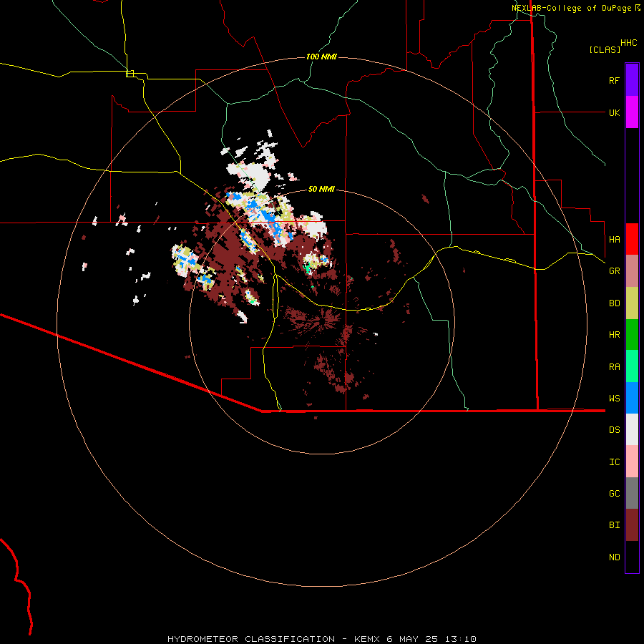This screenshot has height=644, width=644.
Task: Pick the HR green legend swatch
Action: point(632,335)
